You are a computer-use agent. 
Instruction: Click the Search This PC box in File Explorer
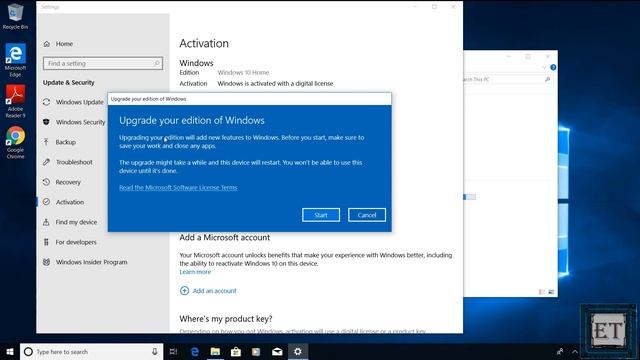point(507,79)
